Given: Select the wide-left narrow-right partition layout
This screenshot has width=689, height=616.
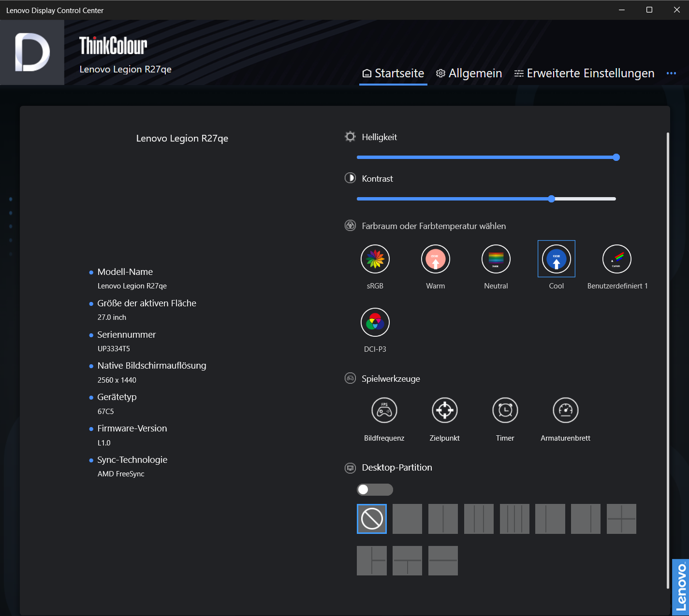Looking at the screenshot, I should coord(586,519).
